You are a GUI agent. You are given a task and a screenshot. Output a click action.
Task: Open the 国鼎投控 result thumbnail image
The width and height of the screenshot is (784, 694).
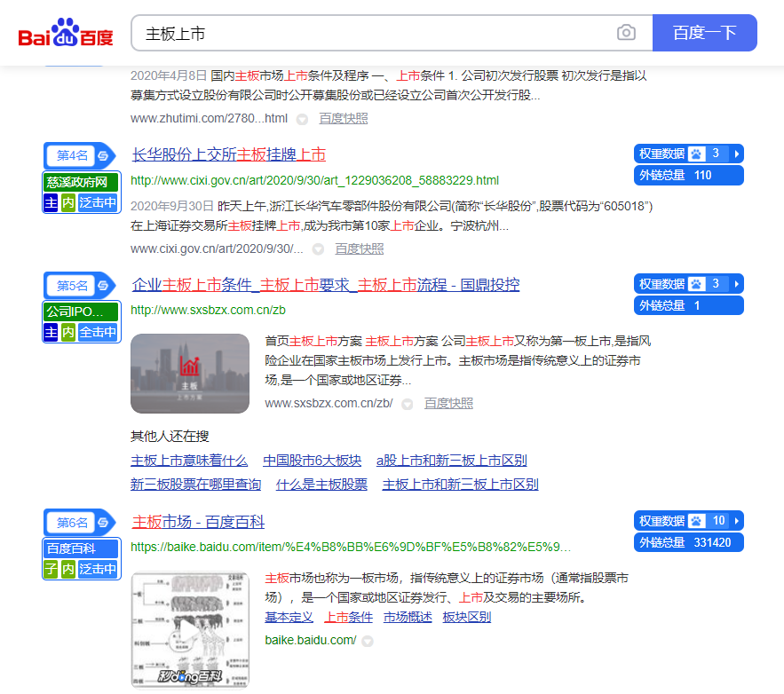point(190,374)
